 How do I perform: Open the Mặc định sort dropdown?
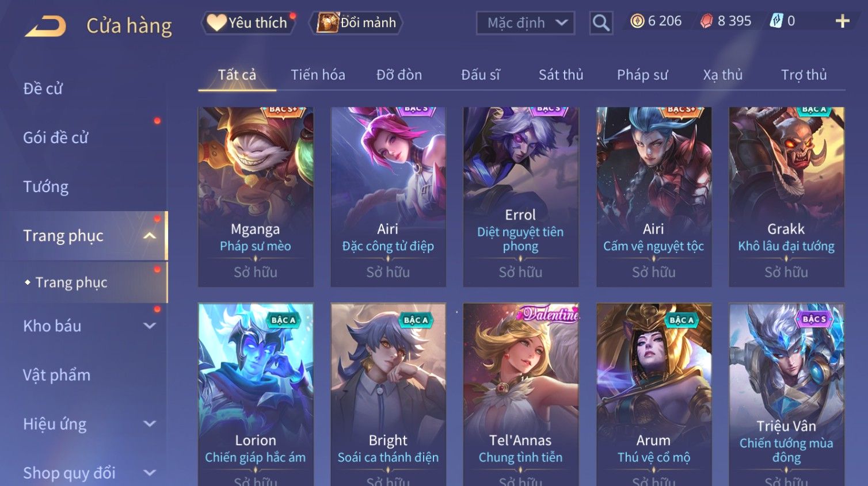point(526,23)
